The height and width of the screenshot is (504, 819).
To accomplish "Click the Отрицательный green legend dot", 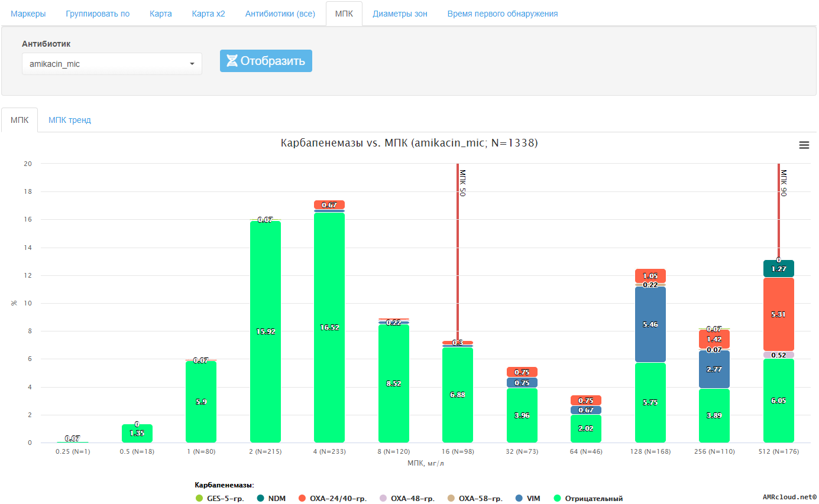I will 557,498.
